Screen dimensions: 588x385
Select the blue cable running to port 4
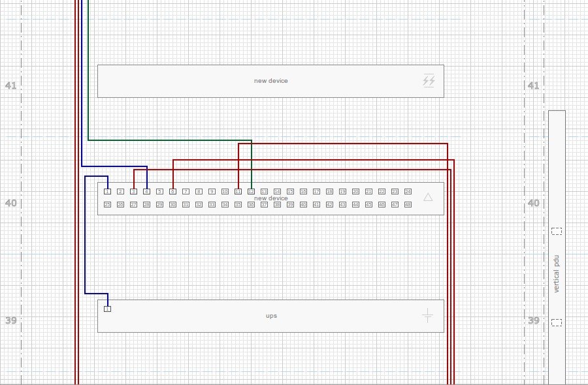pyautogui.click(x=82, y=82)
